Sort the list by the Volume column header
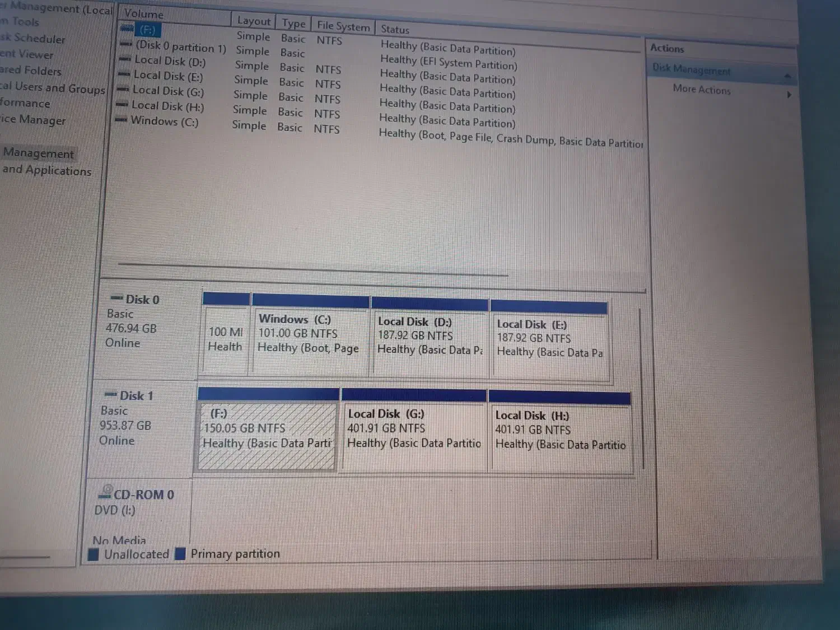 pos(175,15)
